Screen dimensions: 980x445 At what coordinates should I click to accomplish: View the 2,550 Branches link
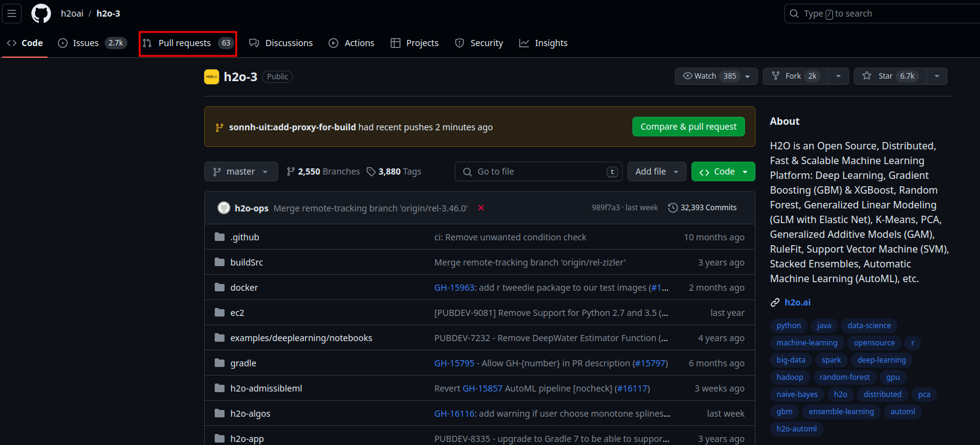point(323,171)
